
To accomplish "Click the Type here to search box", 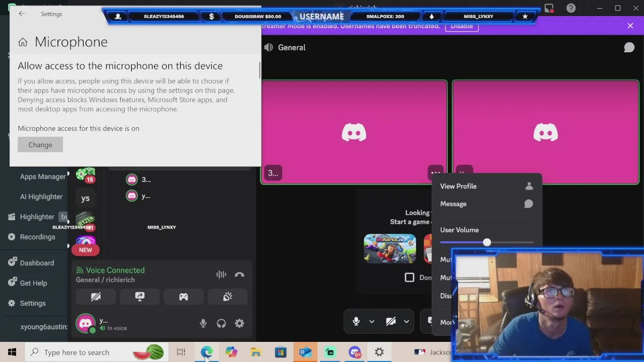I will (97, 352).
